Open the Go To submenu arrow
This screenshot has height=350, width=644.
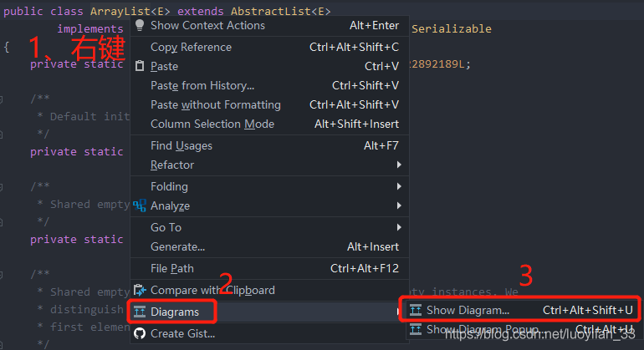(399, 227)
